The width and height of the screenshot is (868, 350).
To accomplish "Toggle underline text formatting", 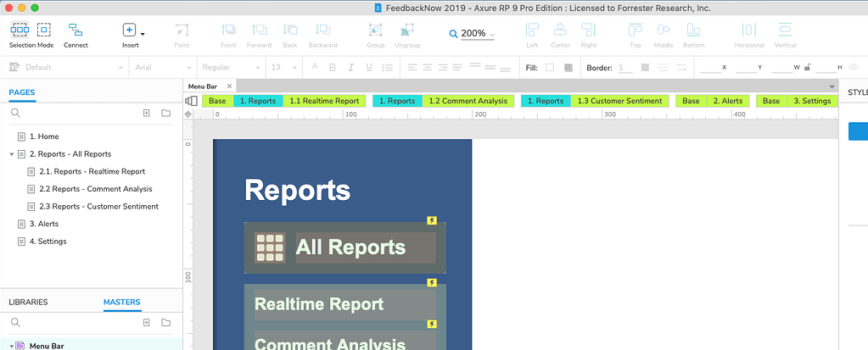I will (x=369, y=68).
